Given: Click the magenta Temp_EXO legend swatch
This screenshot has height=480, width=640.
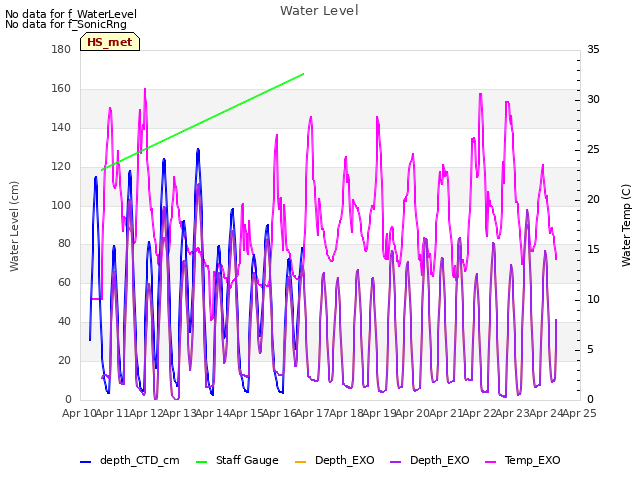Looking at the screenshot, I should pyautogui.click(x=490, y=461).
